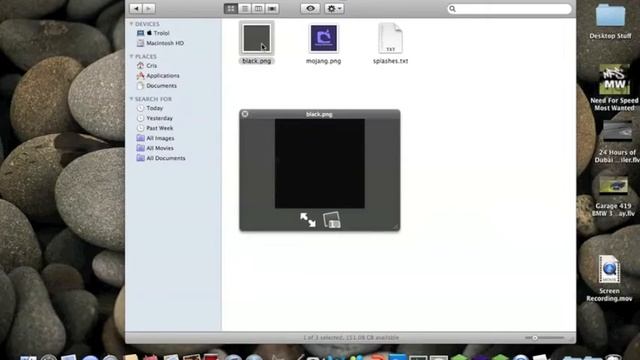Image resolution: width=640 pixels, height=360 pixels.
Task: Switch Finder to list view
Action: click(x=245, y=9)
